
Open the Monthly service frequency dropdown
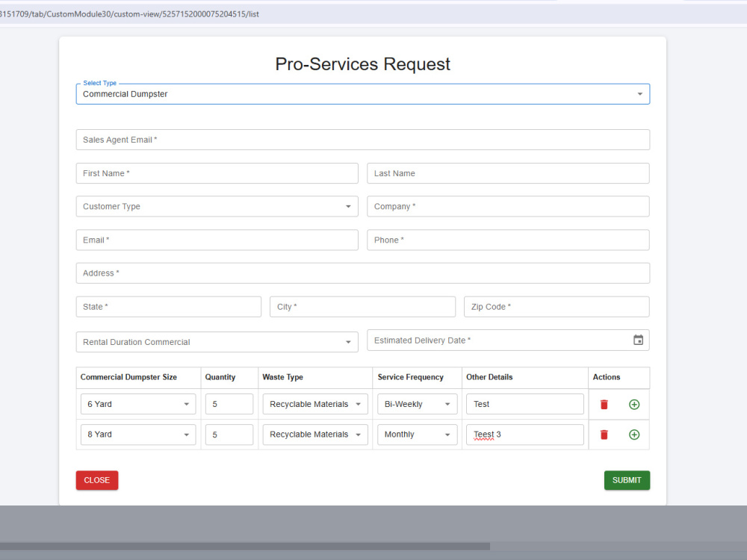pyautogui.click(x=418, y=435)
